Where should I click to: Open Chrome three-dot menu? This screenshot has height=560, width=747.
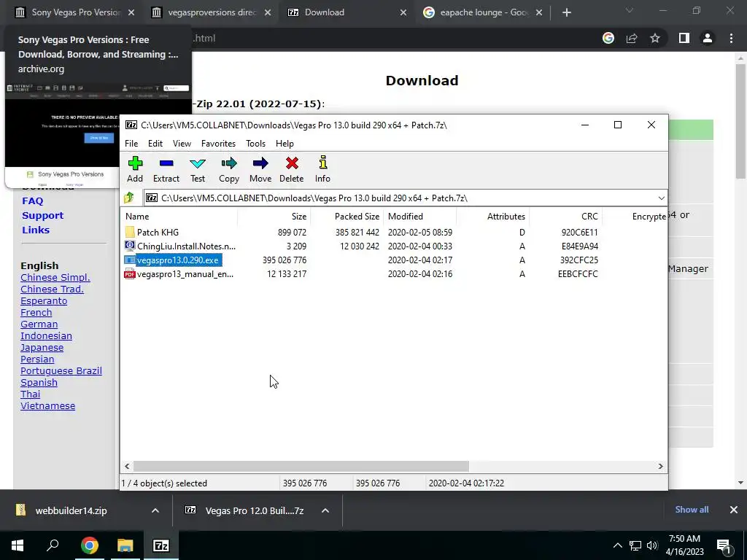tap(731, 38)
